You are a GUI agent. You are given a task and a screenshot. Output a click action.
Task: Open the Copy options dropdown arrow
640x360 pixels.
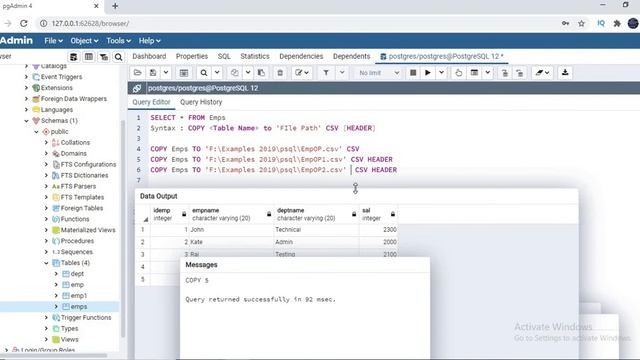[x=248, y=73]
